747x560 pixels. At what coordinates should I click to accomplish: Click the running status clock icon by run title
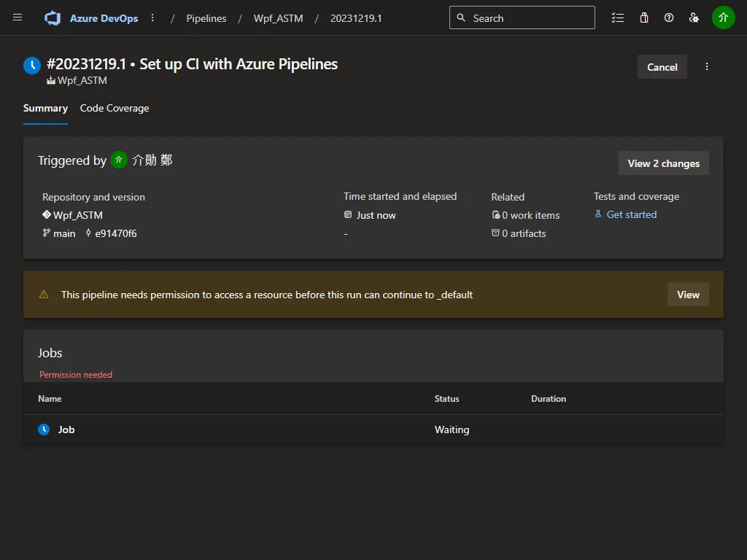(32, 66)
